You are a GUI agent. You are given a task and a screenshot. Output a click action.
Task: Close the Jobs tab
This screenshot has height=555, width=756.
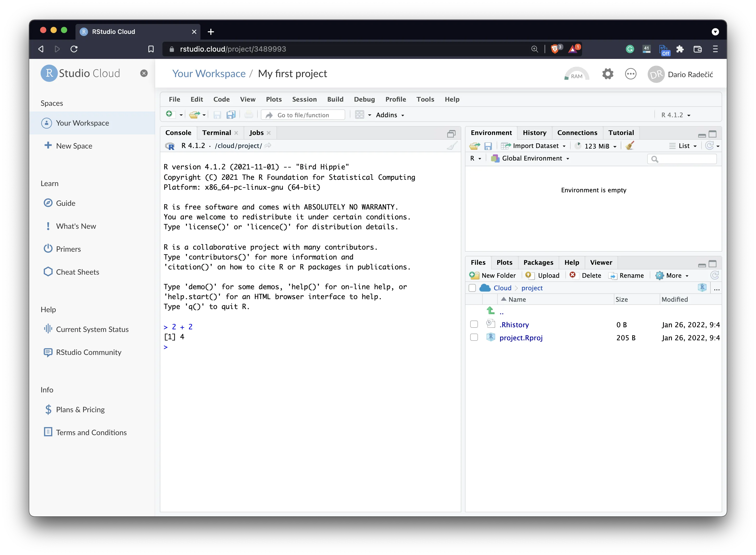(x=269, y=133)
